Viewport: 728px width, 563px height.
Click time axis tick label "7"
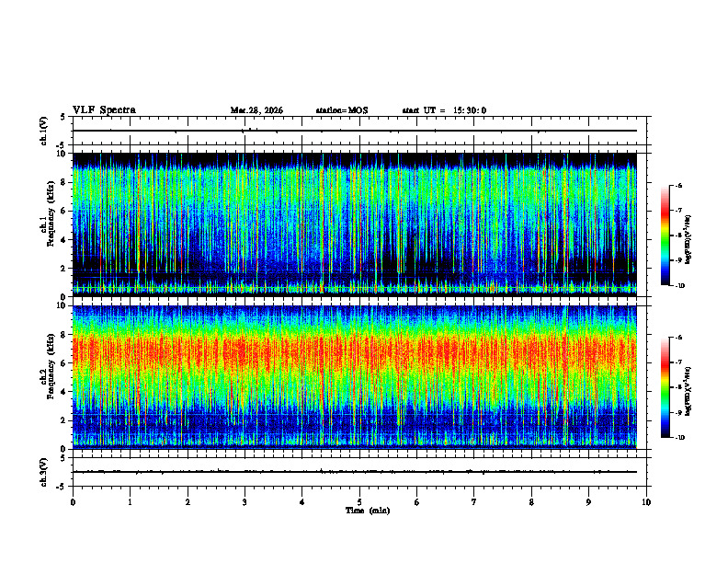click(x=474, y=502)
